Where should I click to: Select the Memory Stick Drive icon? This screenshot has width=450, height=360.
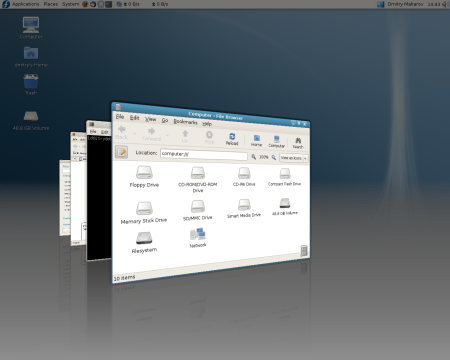click(x=144, y=212)
